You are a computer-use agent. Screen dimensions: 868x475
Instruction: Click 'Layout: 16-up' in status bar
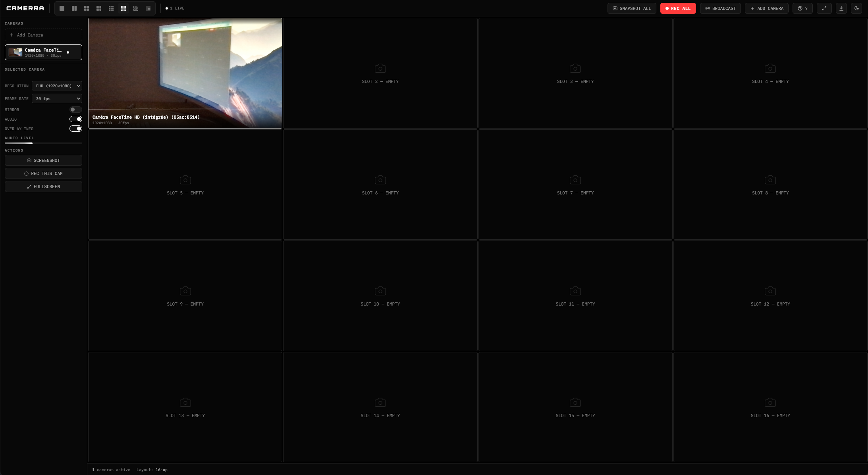click(152, 470)
